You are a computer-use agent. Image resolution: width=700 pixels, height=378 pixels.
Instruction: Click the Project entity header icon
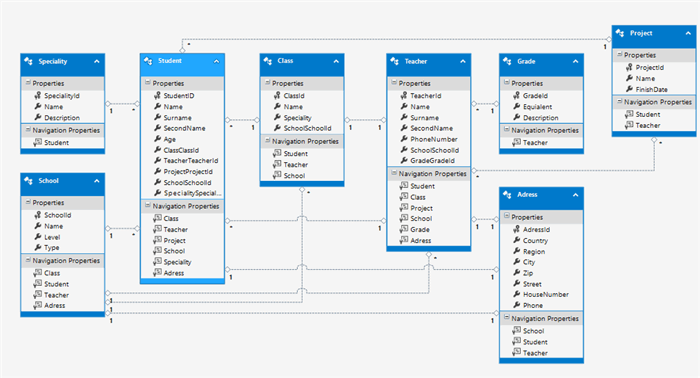(620, 33)
